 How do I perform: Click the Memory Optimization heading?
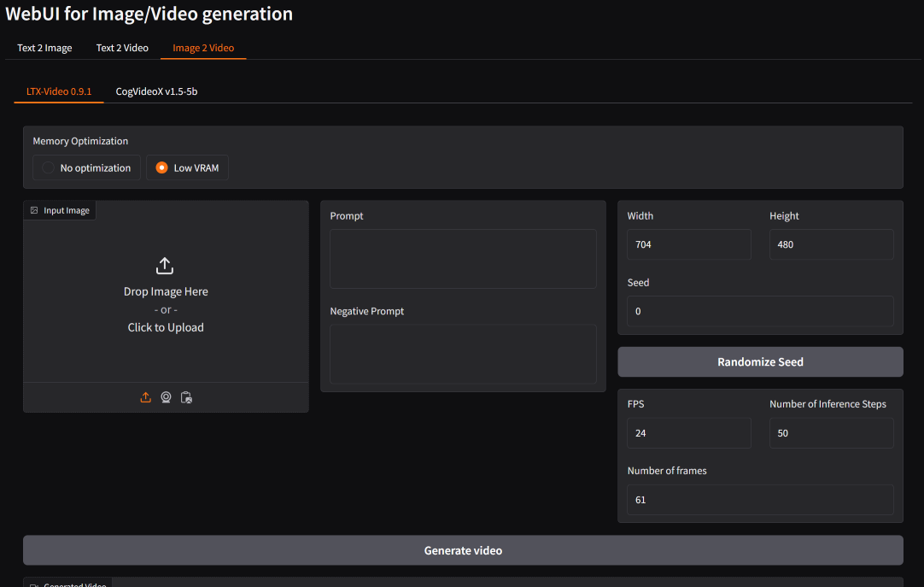(80, 141)
